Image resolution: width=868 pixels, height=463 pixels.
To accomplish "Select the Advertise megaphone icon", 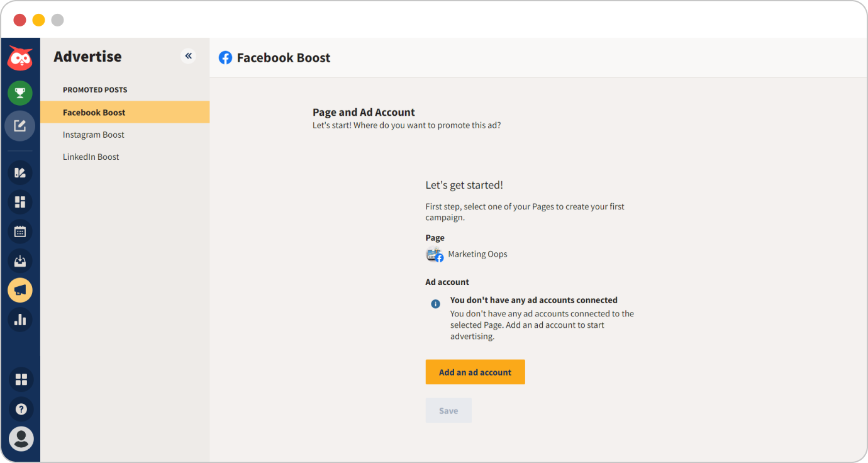I will [x=20, y=290].
